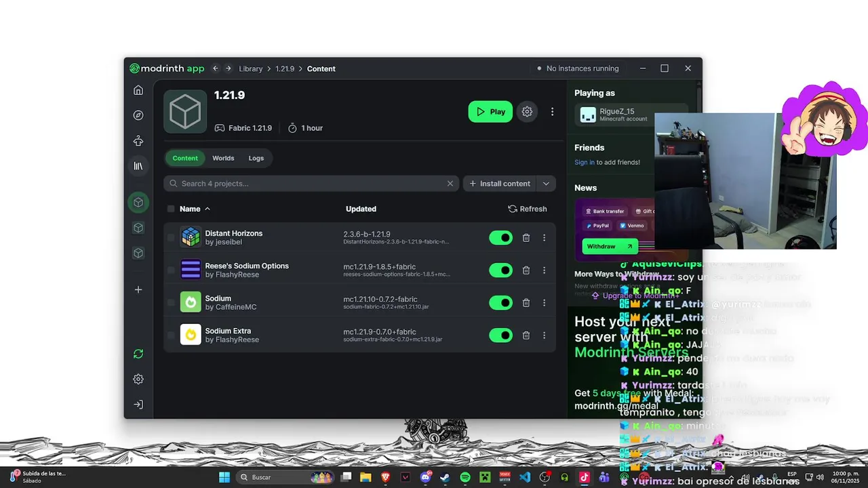This screenshot has width=868, height=488.
Task: Delete the Distant Horizons mod
Action: [x=526, y=238]
